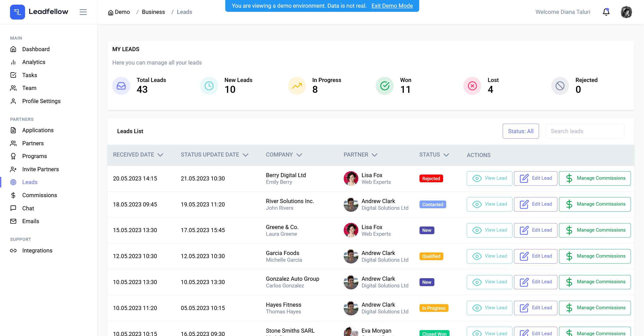Open Chat from the sidebar
The width and height of the screenshot is (644, 336).
pyautogui.click(x=28, y=208)
